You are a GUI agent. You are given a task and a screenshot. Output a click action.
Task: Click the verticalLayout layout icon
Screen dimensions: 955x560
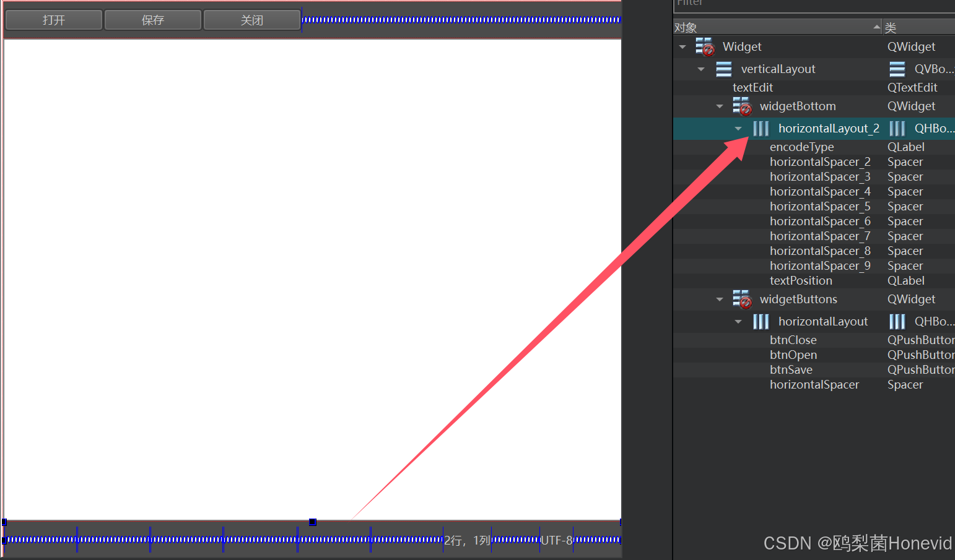(x=724, y=69)
